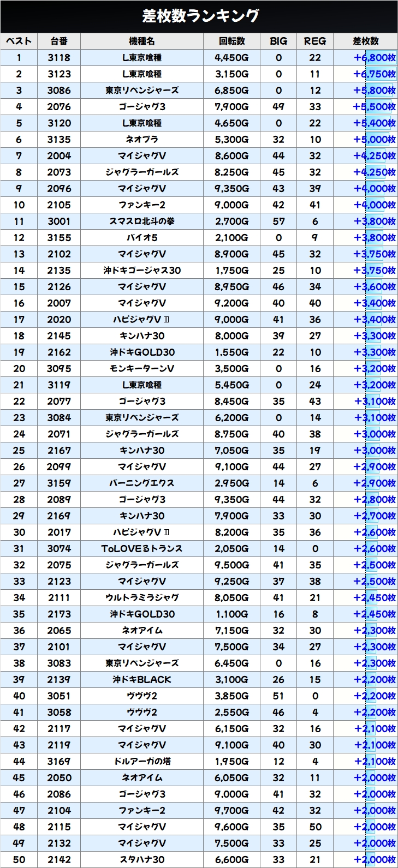Screen dimensions: 398x868
Task: Select the バイオ5 machine name cell
Action: [142, 238]
